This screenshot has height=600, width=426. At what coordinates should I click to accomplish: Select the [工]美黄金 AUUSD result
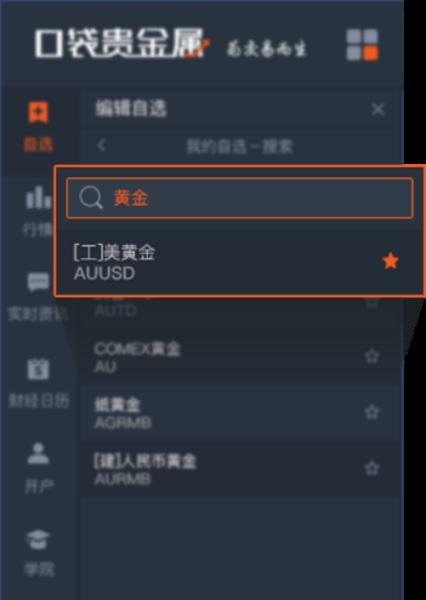tap(240, 262)
